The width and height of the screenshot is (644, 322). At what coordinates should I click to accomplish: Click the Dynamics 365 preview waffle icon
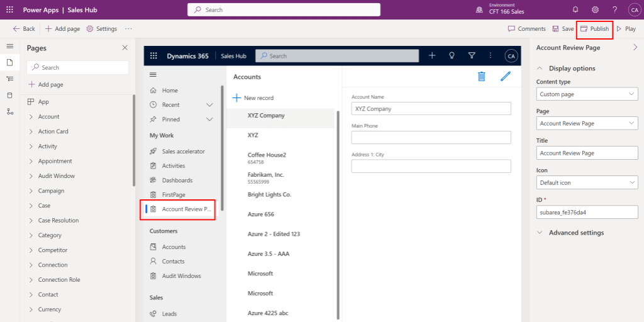153,56
